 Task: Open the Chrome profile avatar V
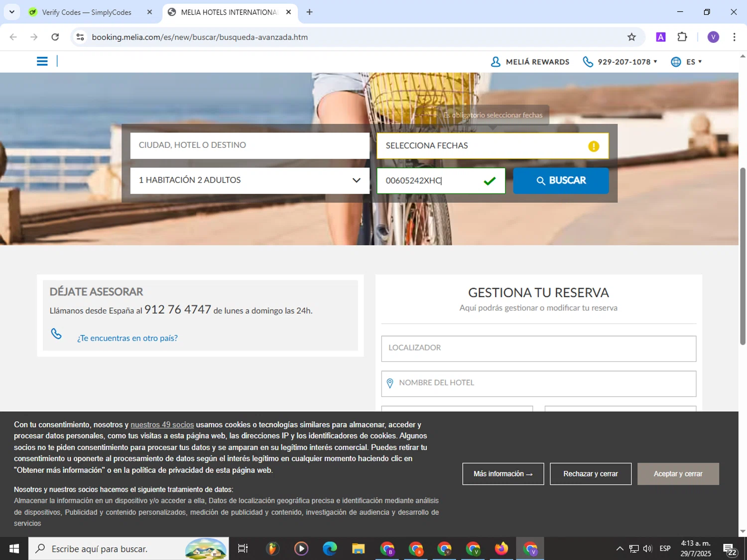(x=713, y=37)
